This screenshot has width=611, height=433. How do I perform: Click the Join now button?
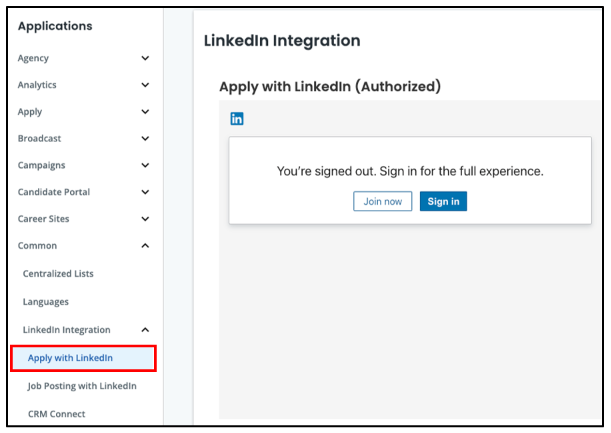pyautogui.click(x=383, y=201)
